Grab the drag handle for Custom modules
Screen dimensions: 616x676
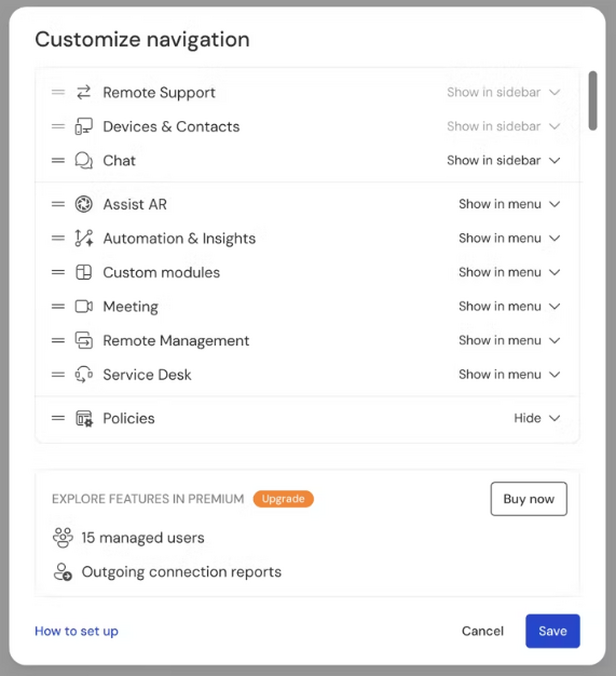click(58, 272)
